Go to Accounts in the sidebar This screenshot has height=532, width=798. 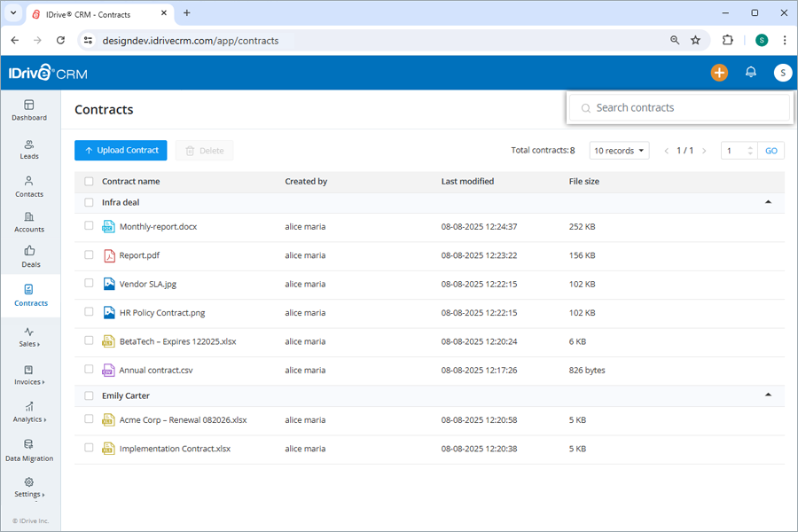coord(29,222)
